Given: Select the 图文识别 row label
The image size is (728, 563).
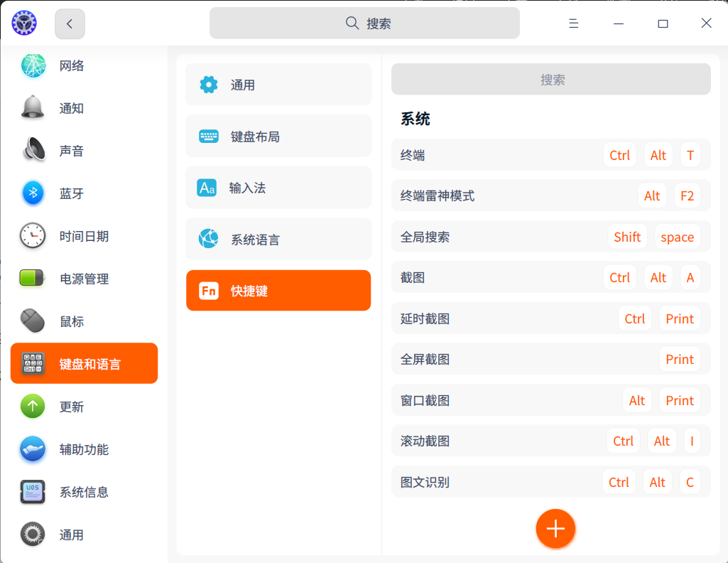Looking at the screenshot, I should 425,482.
